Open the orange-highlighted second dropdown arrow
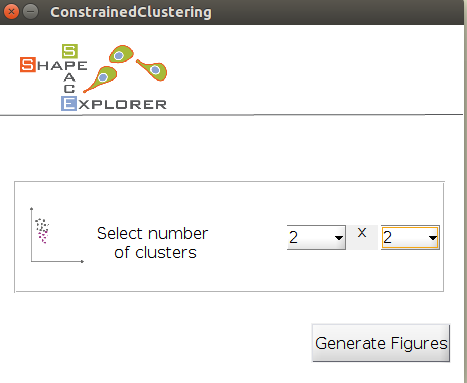 coord(433,238)
